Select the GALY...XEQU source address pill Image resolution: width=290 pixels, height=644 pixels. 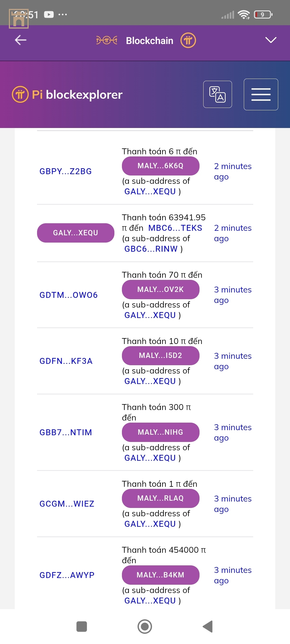pyautogui.click(x=76, y=233)
